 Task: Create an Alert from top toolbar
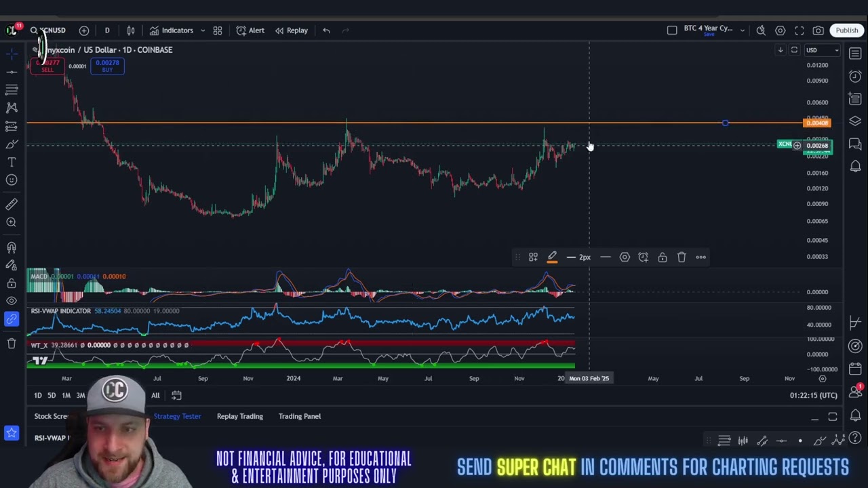point(250,30)
